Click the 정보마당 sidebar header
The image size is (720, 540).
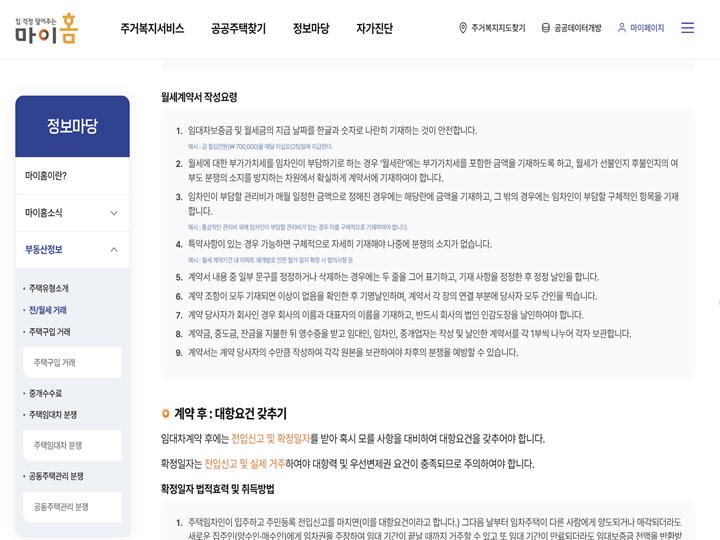click(73, 126)
